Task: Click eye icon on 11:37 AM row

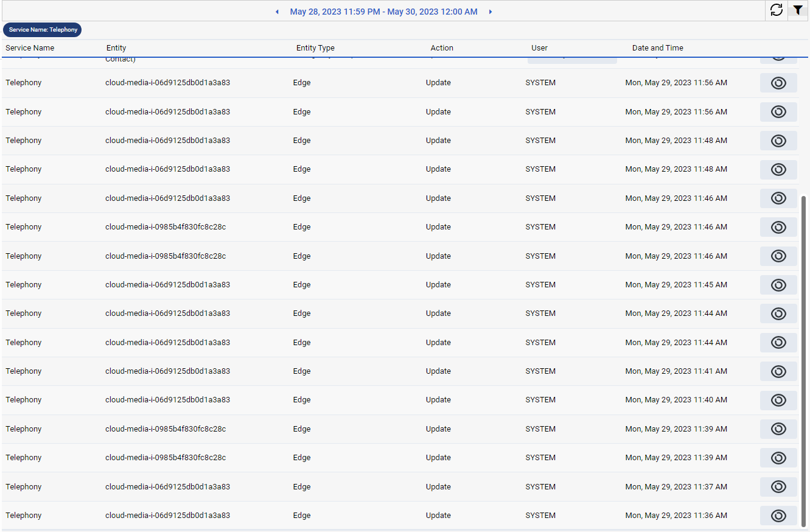Action: [778, 487]
